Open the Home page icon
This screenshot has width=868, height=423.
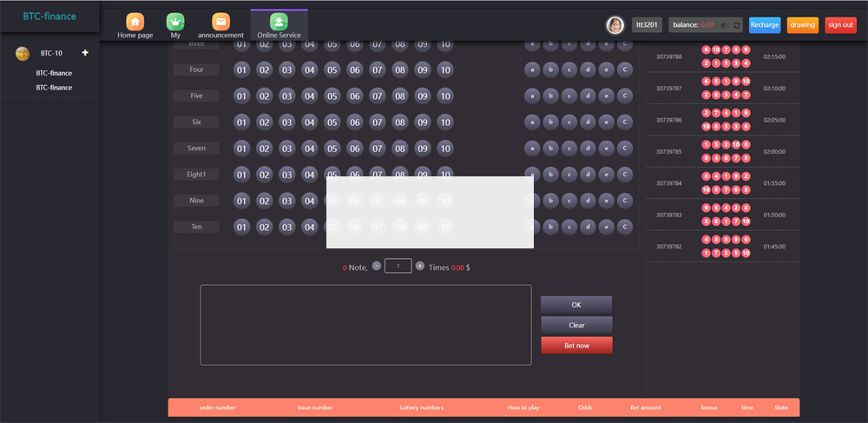135,22
